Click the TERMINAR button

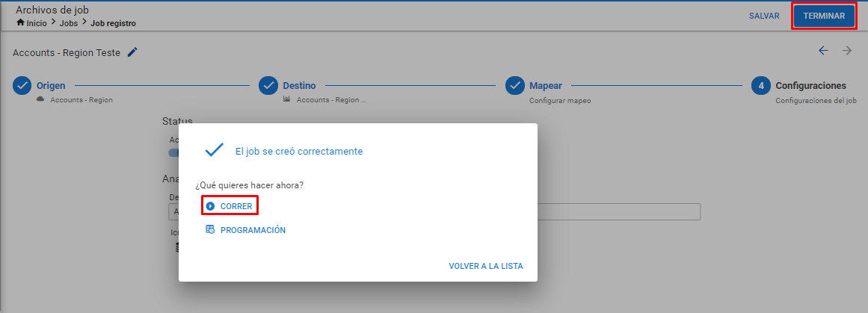pyautogui.click(x=825, y=16)
